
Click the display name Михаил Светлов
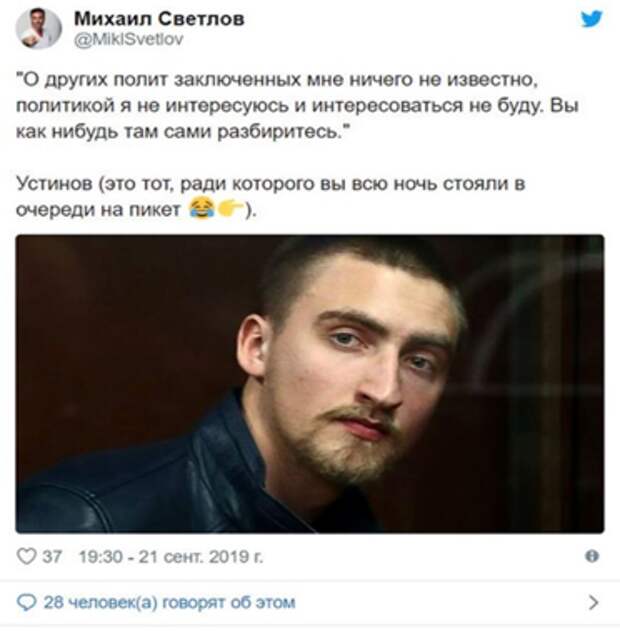coord(159,18)
